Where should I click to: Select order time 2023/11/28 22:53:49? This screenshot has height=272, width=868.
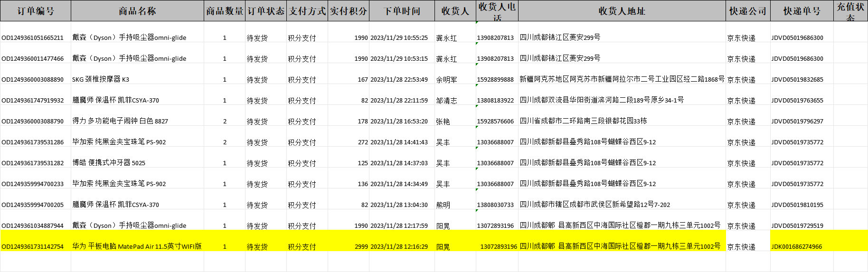pos(399,80)
